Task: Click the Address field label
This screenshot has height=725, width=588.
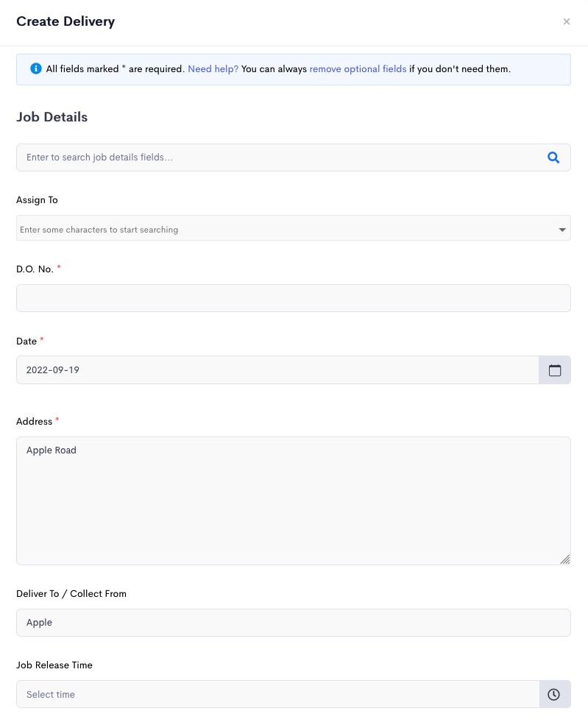Action: click(x=34, y=422)
